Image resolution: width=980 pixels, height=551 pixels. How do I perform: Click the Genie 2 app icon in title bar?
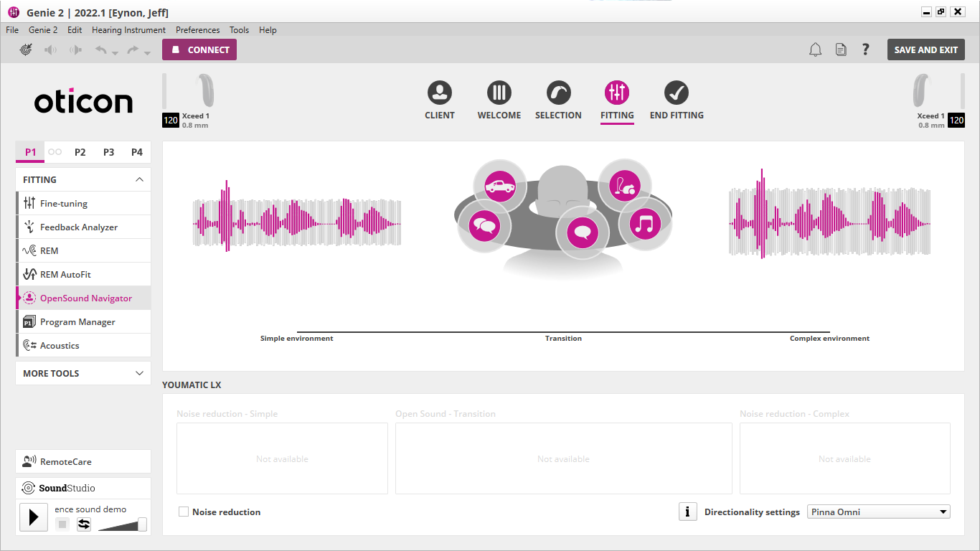[x=14, y=12]
